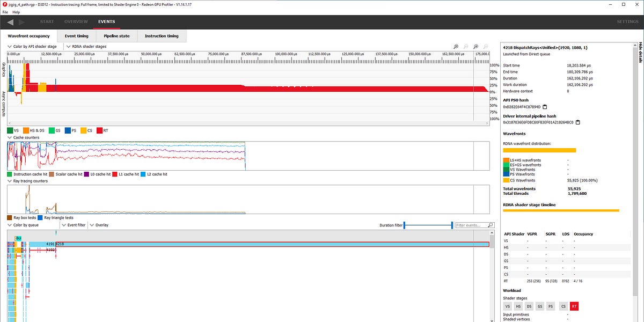Image resolution: width=644 pixels, height=322 pixels.
Task: Toggle the GS legend entry
Action: [55, 130]
